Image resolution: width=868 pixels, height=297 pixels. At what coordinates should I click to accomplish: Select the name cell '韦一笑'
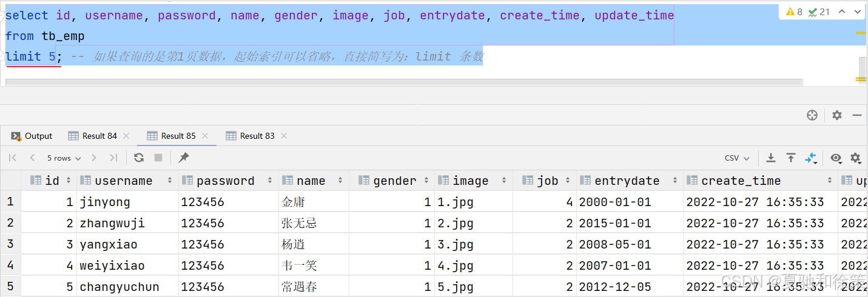tap(314, 265)
